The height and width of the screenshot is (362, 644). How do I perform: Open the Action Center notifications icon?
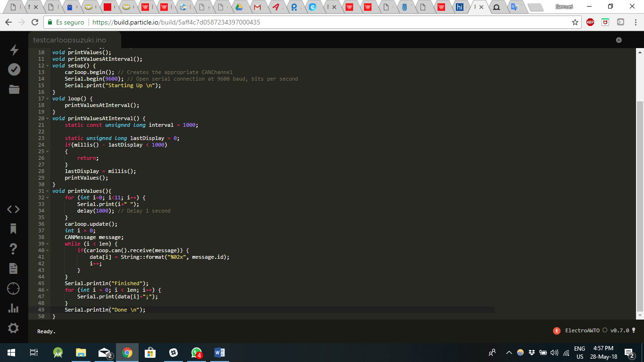[x=629, y=353]
